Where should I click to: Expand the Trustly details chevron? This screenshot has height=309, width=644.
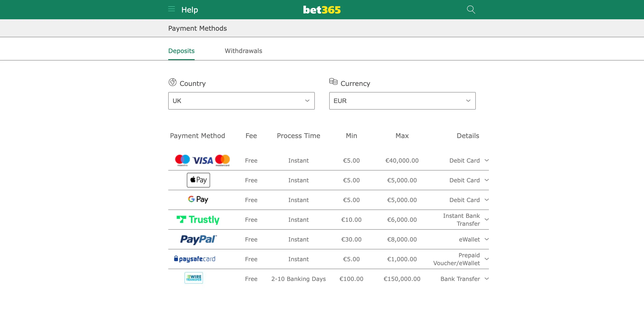[x=487, y=220]
